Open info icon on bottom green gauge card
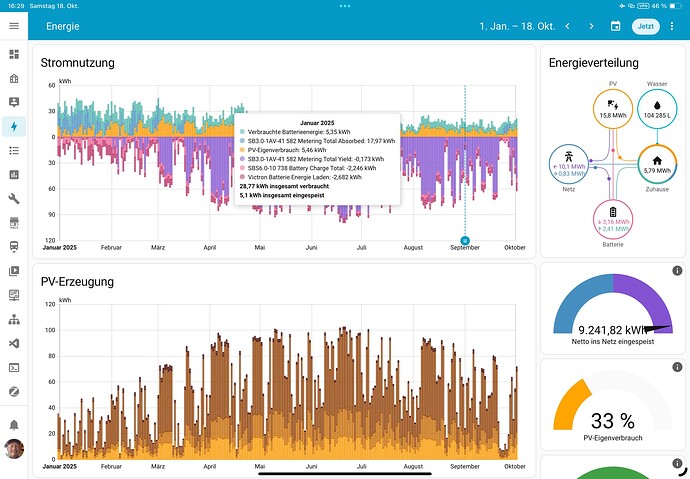 click(677, 463)
